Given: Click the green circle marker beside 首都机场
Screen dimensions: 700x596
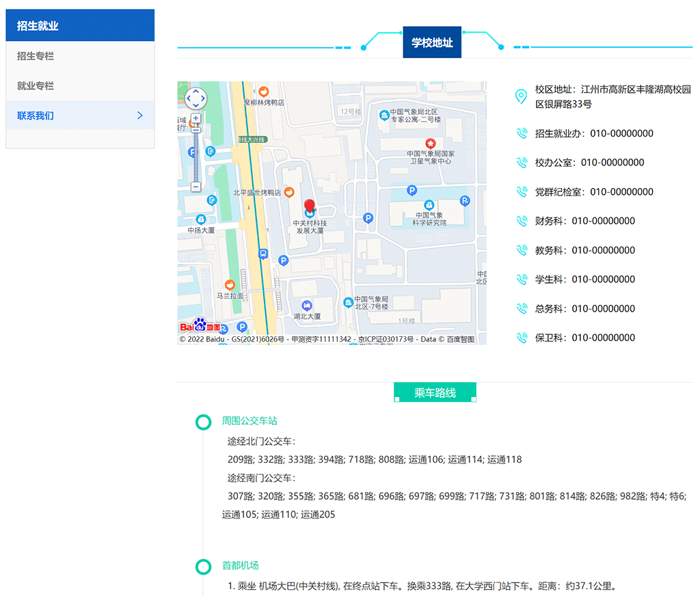Looking at the screenshot, I should (x=204, y=567).
